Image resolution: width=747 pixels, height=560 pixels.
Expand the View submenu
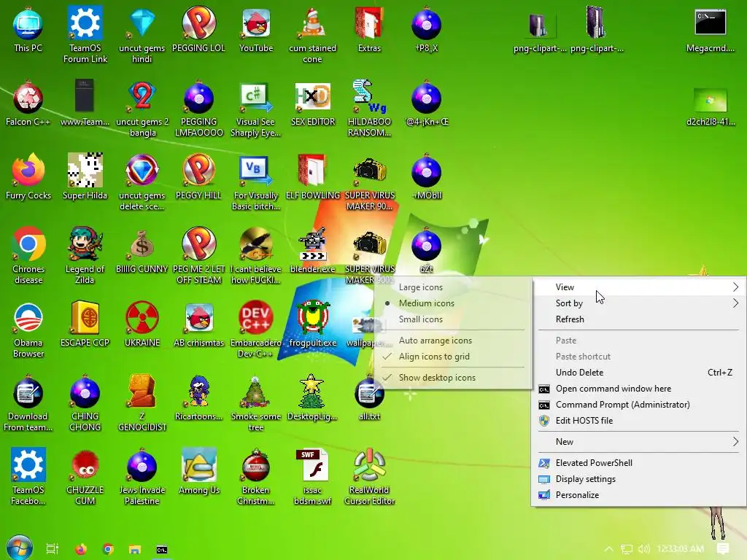638,287
